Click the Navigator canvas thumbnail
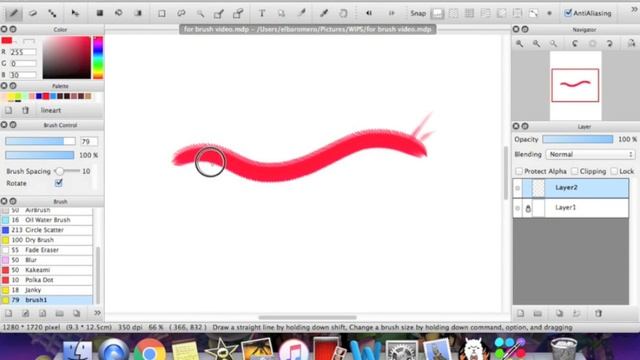Viewport: 640px width, 360px height. (x=575, y=85)
